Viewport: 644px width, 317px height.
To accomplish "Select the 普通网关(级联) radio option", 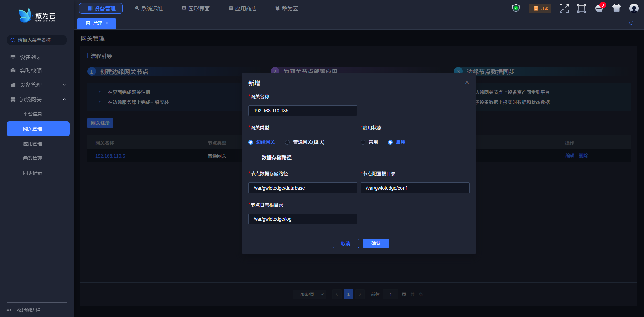I will 287,142.
